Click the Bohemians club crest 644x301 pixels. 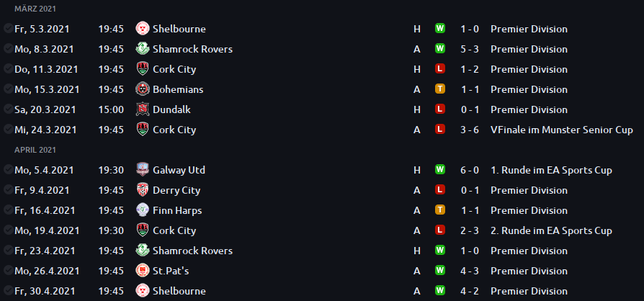142,89
